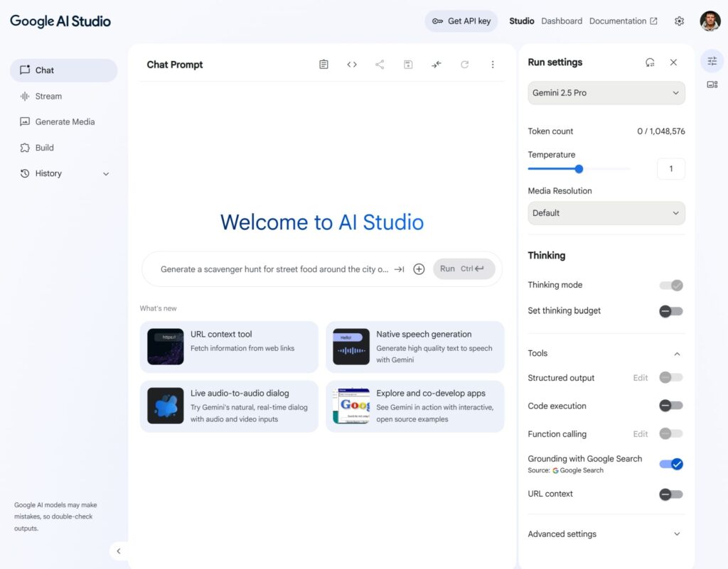Open the Stream section in the sidebar

click(x=48, y=96)
